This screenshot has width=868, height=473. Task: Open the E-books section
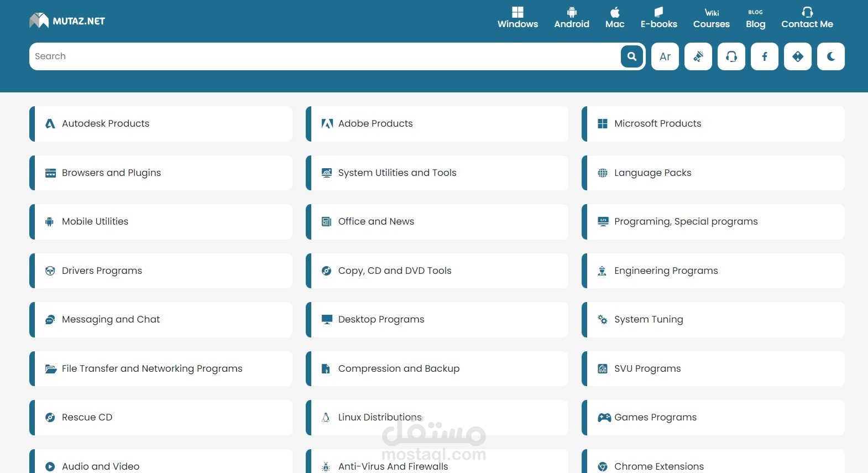tap(658, 18)
